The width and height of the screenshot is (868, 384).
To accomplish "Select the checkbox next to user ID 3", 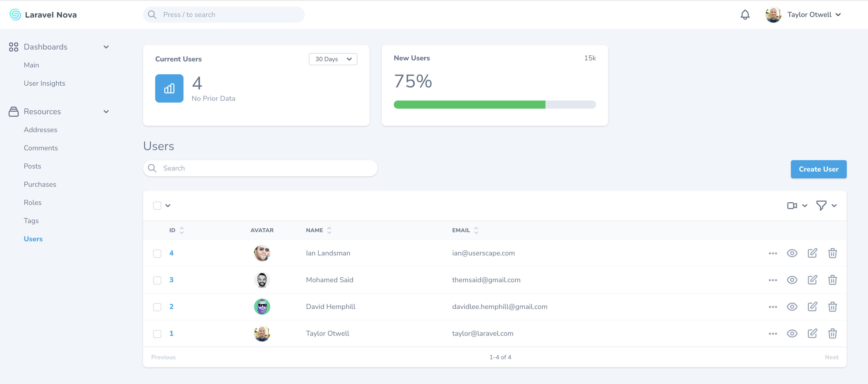I will [x=157, y=280].
